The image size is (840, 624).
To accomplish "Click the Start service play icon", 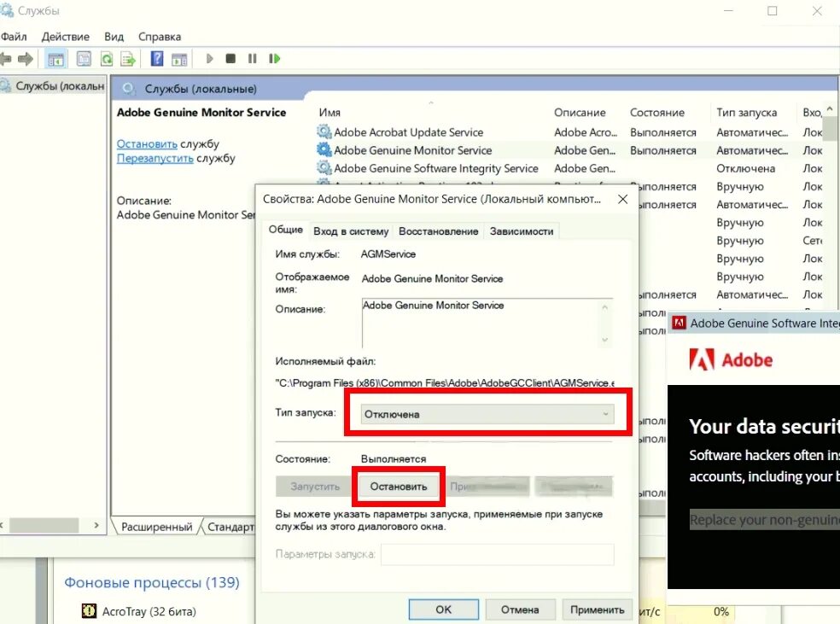I will point(209,58).
